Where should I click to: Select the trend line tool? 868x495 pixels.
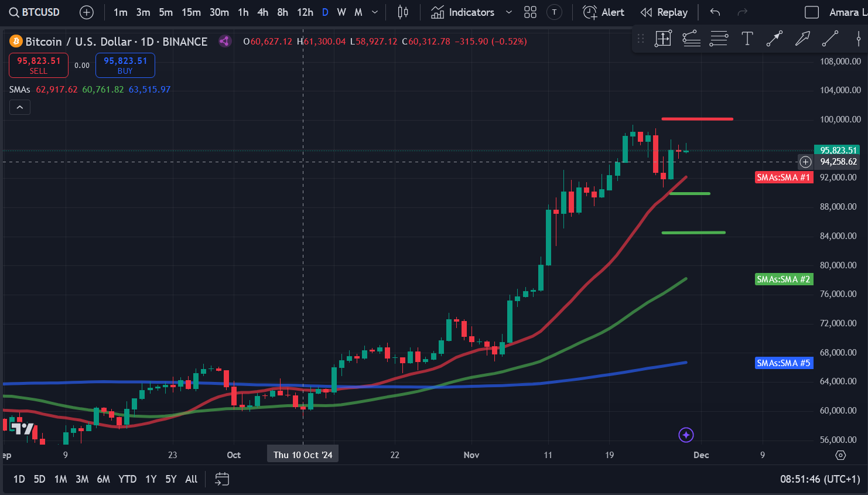pyautogui.click(x=830, y=39)
